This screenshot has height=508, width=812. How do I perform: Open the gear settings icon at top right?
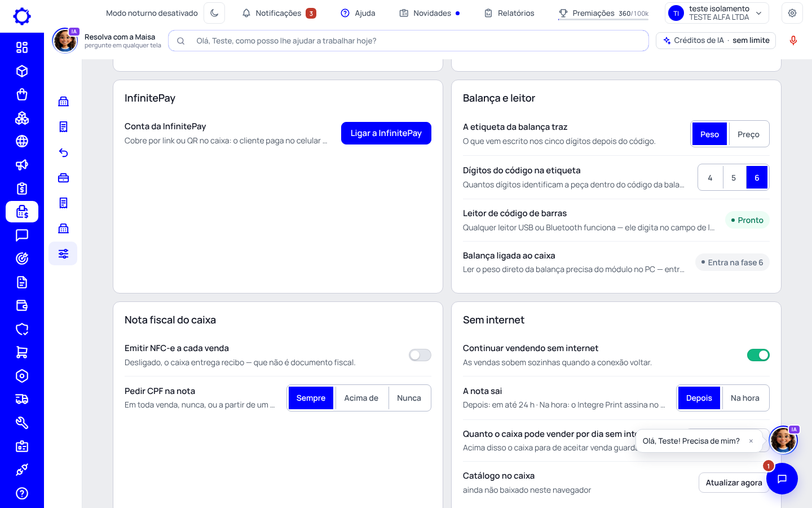[x=792, y=13]
